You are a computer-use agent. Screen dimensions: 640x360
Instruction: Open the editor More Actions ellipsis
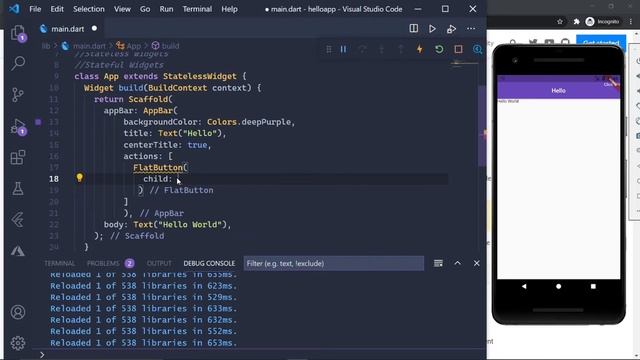coord(471,29)
